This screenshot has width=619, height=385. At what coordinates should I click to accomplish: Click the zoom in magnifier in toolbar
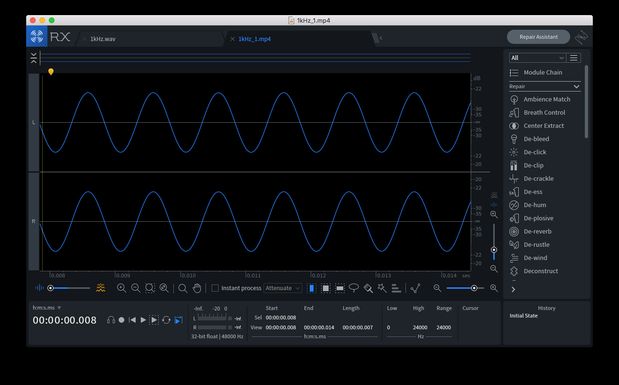[121, 288]
